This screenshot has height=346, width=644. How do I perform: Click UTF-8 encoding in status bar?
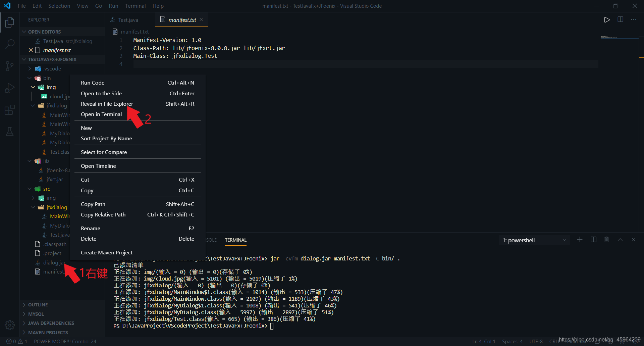tap(536, 341)
